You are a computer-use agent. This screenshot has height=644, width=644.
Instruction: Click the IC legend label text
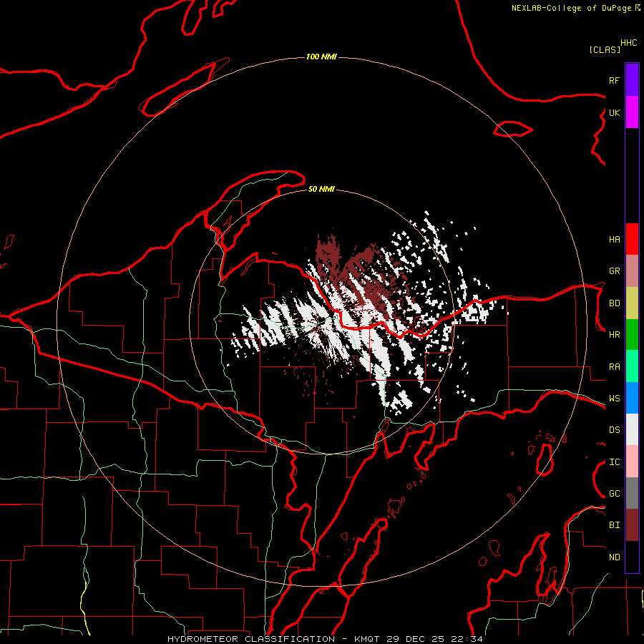(x=614, y=462)
